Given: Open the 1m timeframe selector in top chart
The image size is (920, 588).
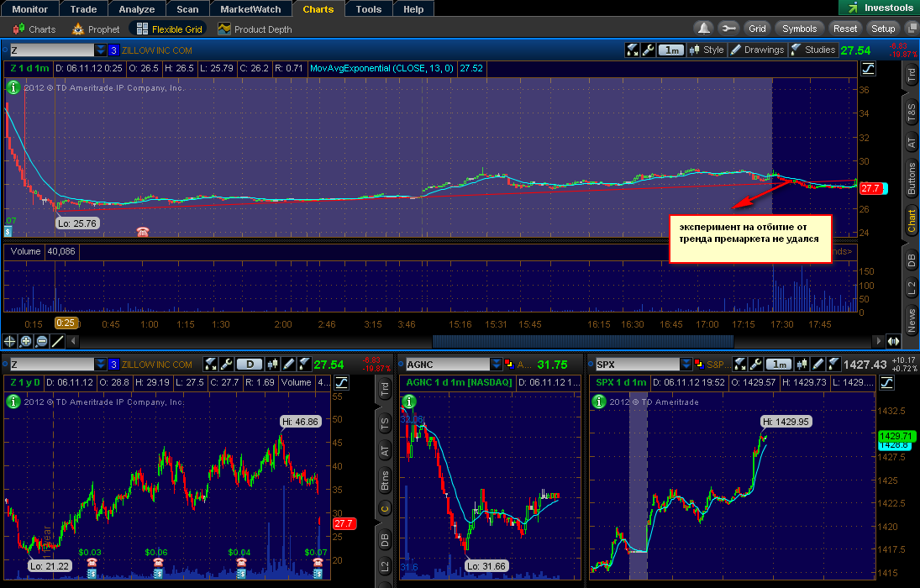Looking at the screenshot, I should pyautogui.click(x=672, y=50).
